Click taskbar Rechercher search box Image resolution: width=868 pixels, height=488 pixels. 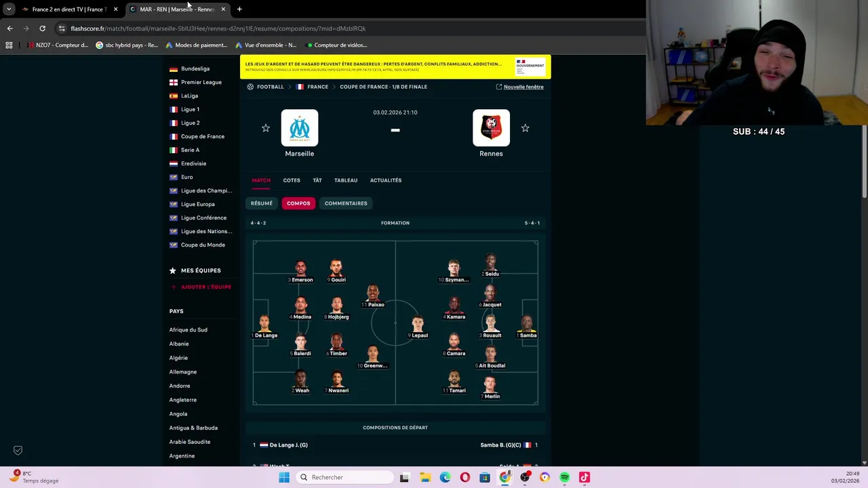click(x=343, y=477)
